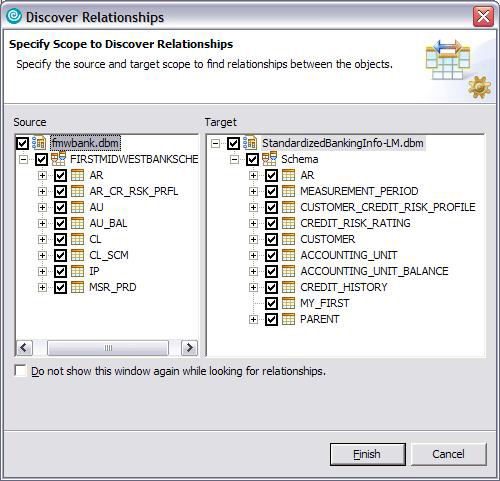Click the Cancel button
Viewport: 500px width, 481px height.
pyautogui.click(x=448, y=454)
